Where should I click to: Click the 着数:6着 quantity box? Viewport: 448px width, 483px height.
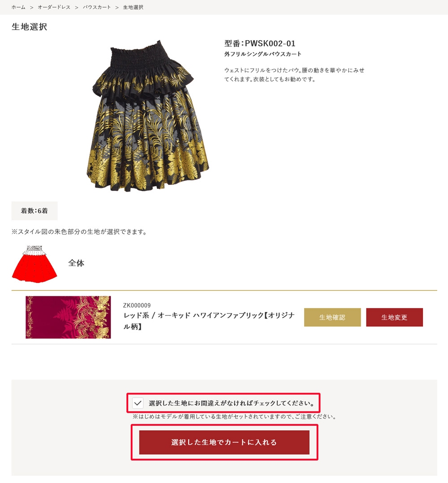pyautogui.click(x=34, y=211)
